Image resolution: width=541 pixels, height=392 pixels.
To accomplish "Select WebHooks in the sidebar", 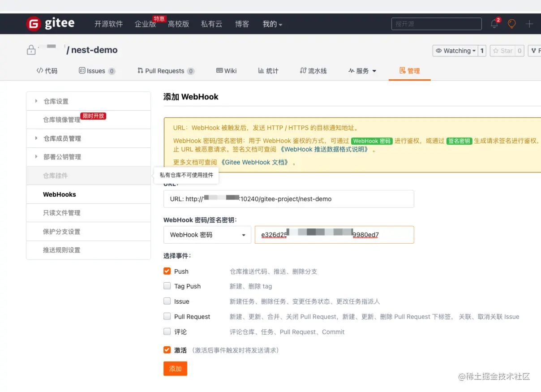I will [x=89, y=194].
